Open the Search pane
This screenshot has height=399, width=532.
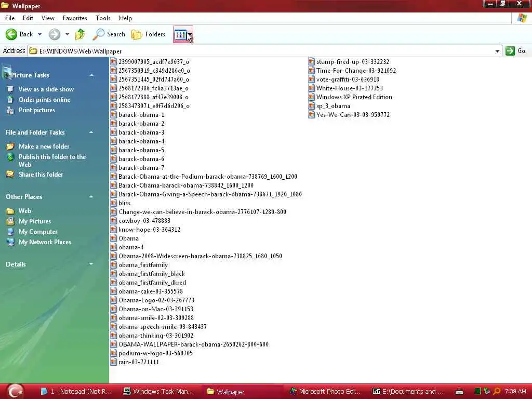pyautogui.click(x=109, y=34)
